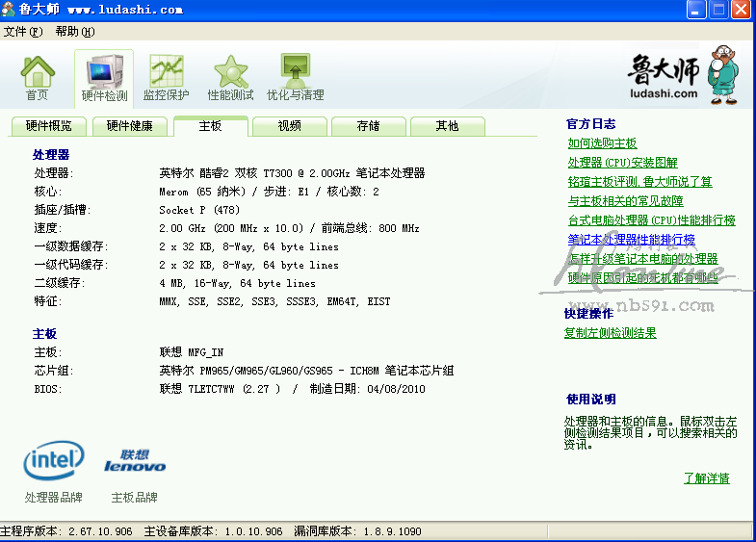The height and width of the screenshot is (542, 756).
Task: Click the 复制左侧检测结果 link
Action: click(x=610, y=333)
